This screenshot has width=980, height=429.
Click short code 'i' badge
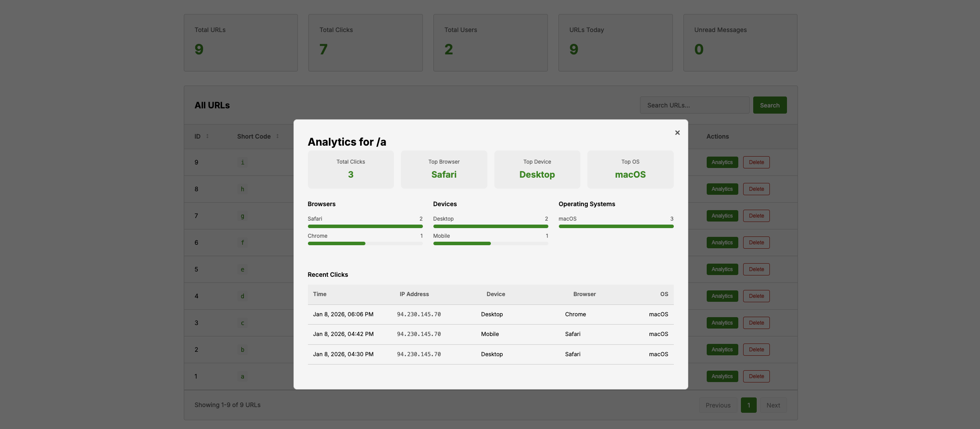243,162
